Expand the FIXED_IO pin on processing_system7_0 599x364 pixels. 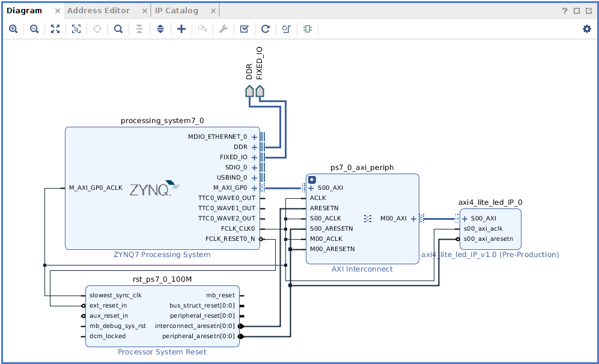coord(254,157)
